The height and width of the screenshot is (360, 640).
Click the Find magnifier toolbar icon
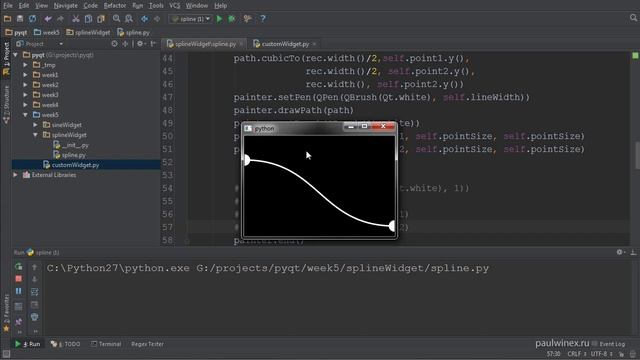pyautogui.click(x=116, y=19)
